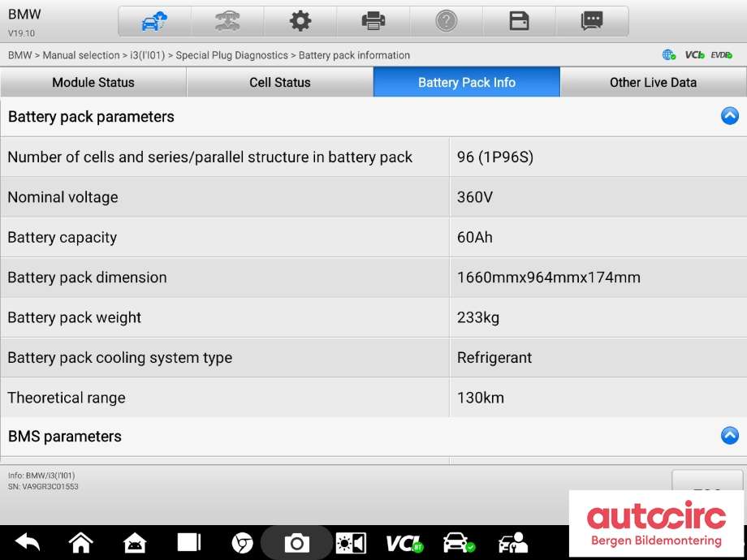This screenshot has width=747, height=560.
Task: Select the 96 (1P96S) value
Action: click(495, 157)
